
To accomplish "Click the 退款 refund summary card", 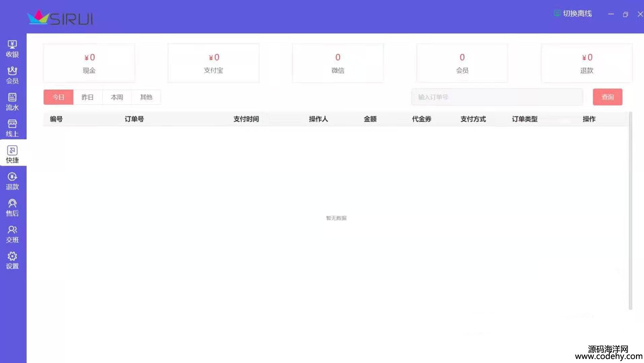I will pyautogui.click(x=586, y=63).
